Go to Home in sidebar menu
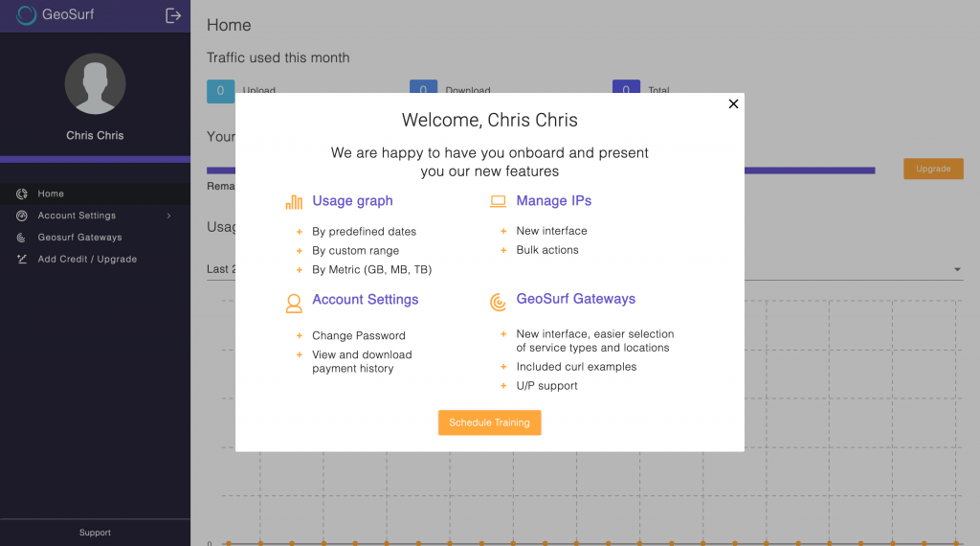Viewport: 980px width, 546px height. 95,193
